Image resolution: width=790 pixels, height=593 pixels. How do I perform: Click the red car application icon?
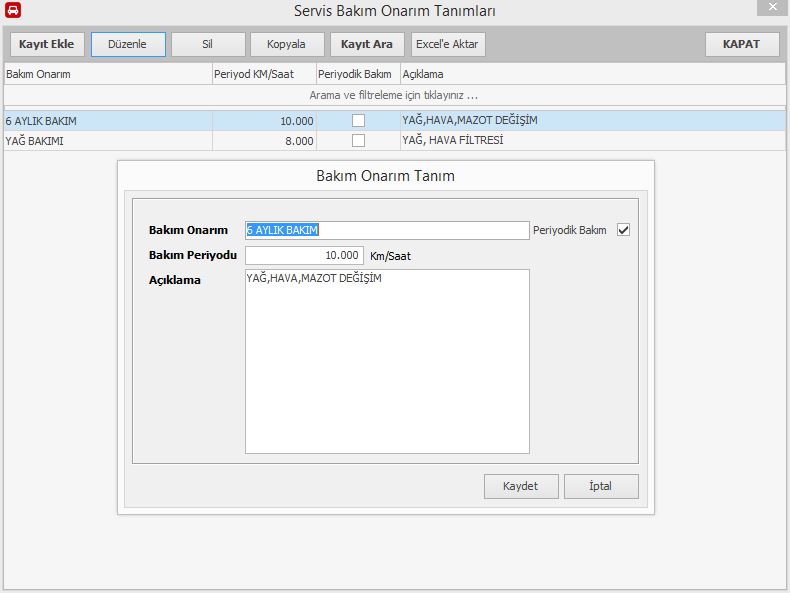point(12,11)
